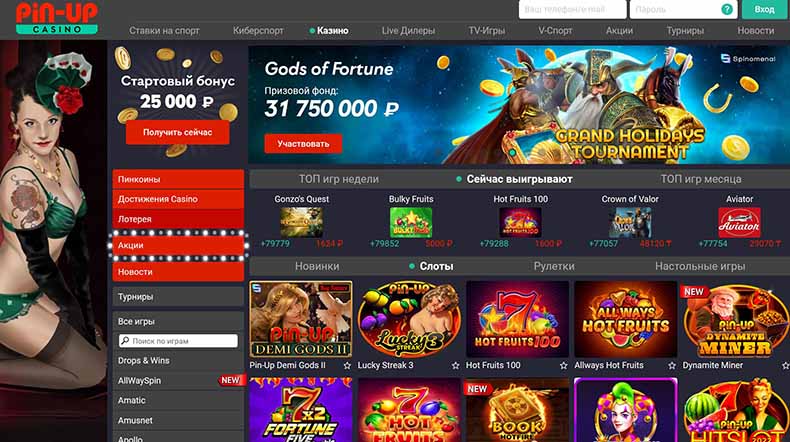Switch to Рулетки games tab
Image resolution: width=790 pixels, height=442 pixels.
[x=554, y=266]
